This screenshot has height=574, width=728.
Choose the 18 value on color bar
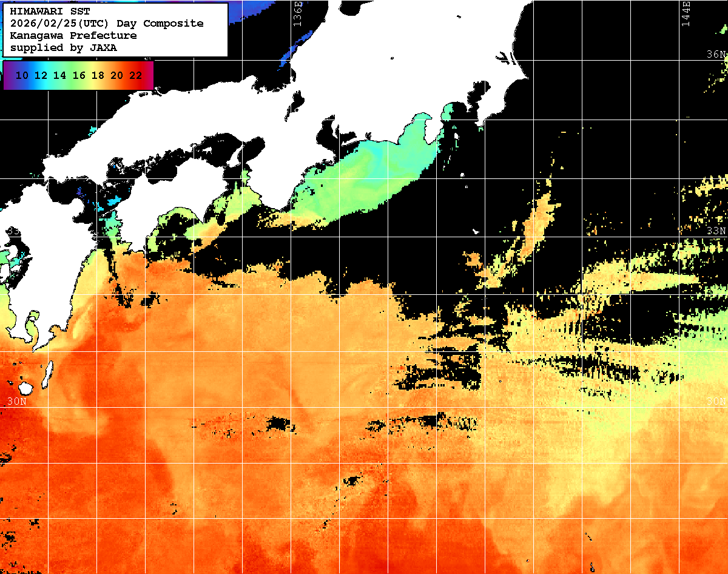pyautogui.click(x=98, y=75)
